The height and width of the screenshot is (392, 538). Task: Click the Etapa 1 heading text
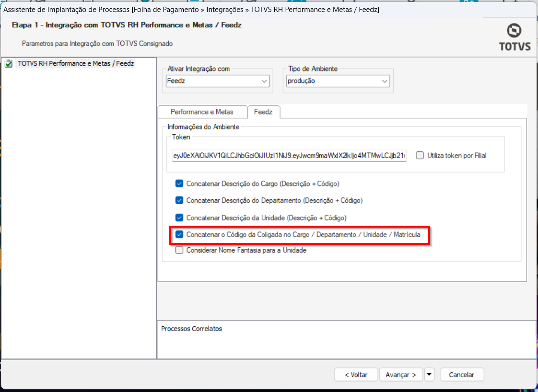127,25
